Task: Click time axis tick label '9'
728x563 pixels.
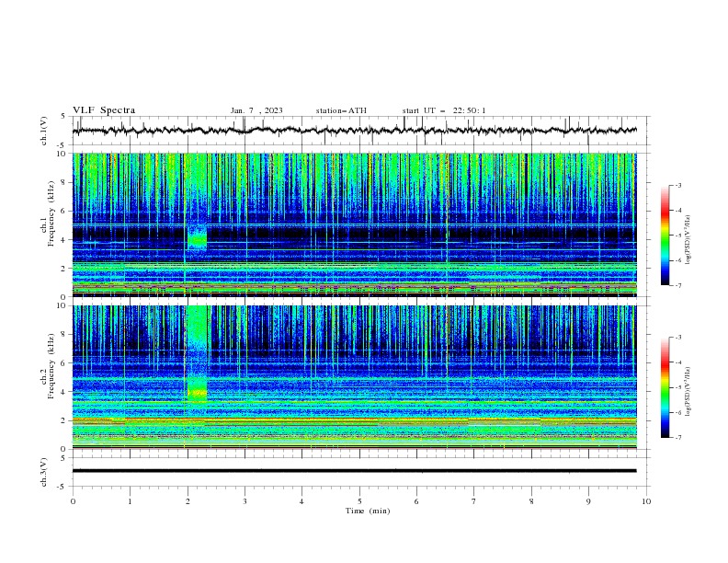Action: pyautogui.click(x=588, y=501)
